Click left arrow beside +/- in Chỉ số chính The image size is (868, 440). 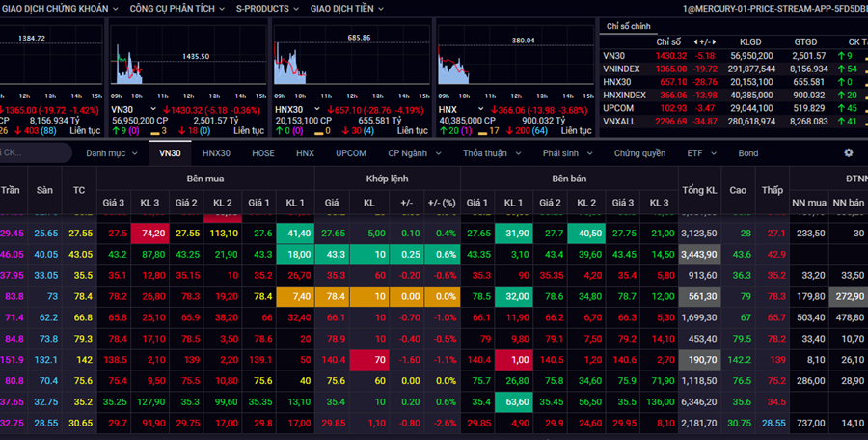point(697,42)
